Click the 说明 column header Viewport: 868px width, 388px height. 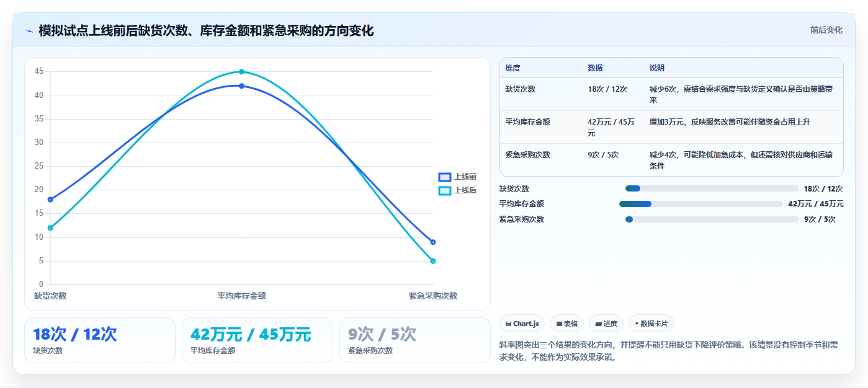pyautogui.click(x=743, y=68)
